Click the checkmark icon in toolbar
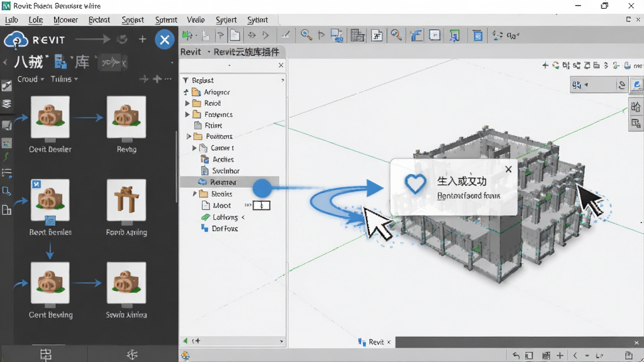 [x=286, y=35]
